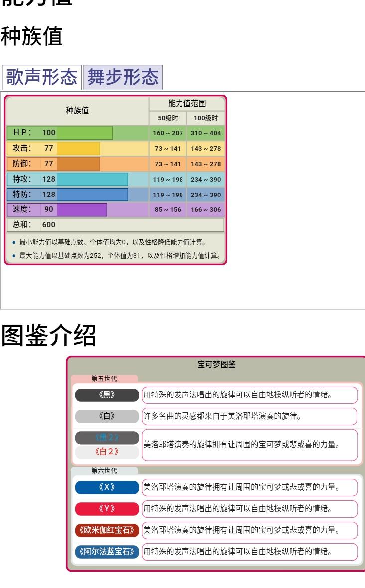
Task: Open the 《白》 game version link
Action: click(x=107, y=417)
